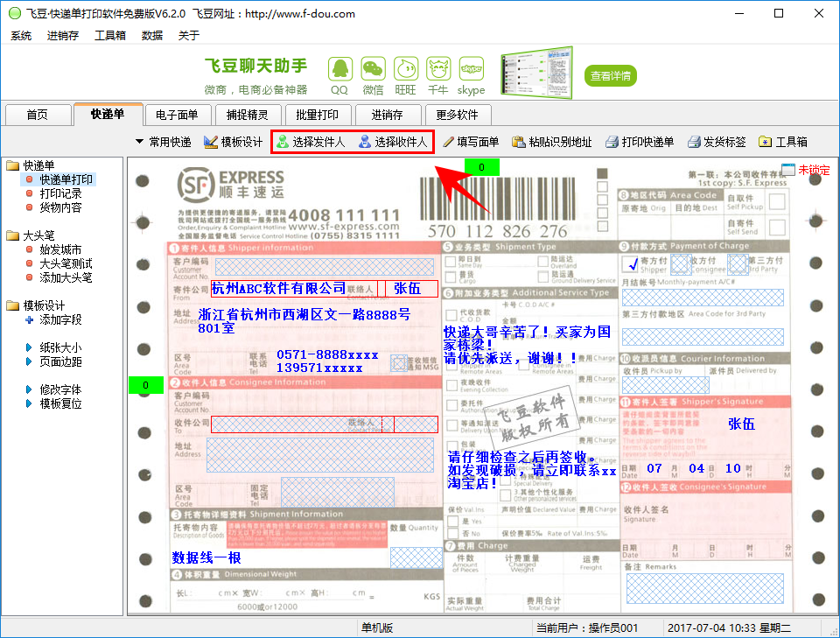Click the 数量 Quantity field
Screen dimensions: 840x638
[416, 557]
